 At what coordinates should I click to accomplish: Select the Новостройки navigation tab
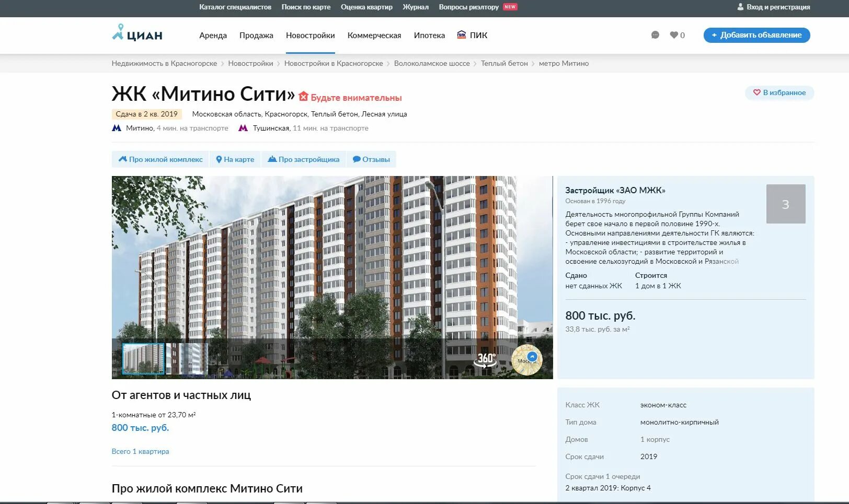pos(310,36)
